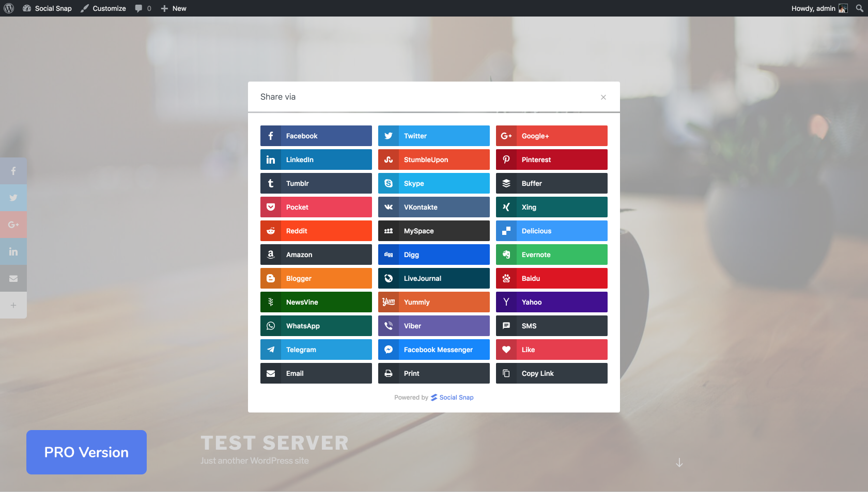Open the Social Snap powered-by link
868x492 pixels.
click(x=452, y=398)
